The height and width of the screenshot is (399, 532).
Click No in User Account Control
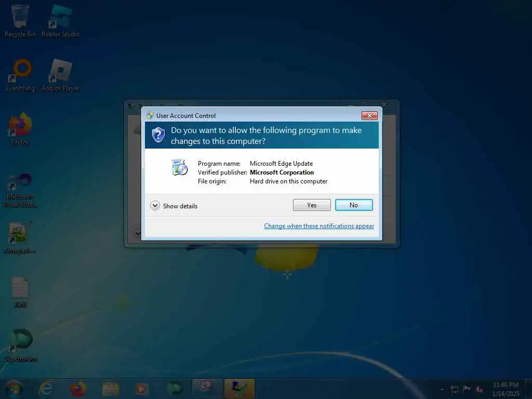coord(353,205)
